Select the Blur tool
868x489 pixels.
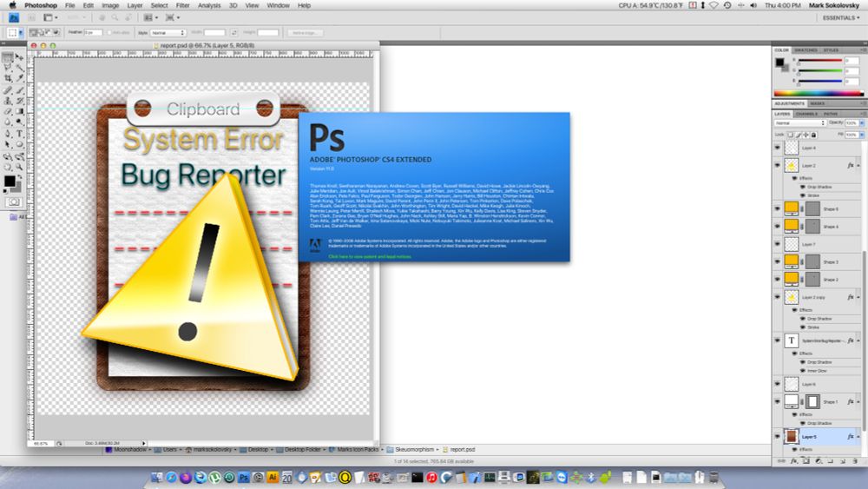coord(8,122)
